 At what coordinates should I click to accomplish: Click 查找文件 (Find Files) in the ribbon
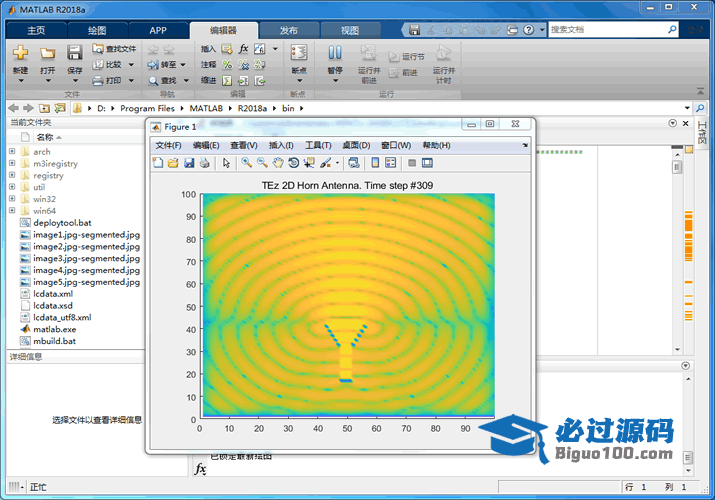[114, 49]
